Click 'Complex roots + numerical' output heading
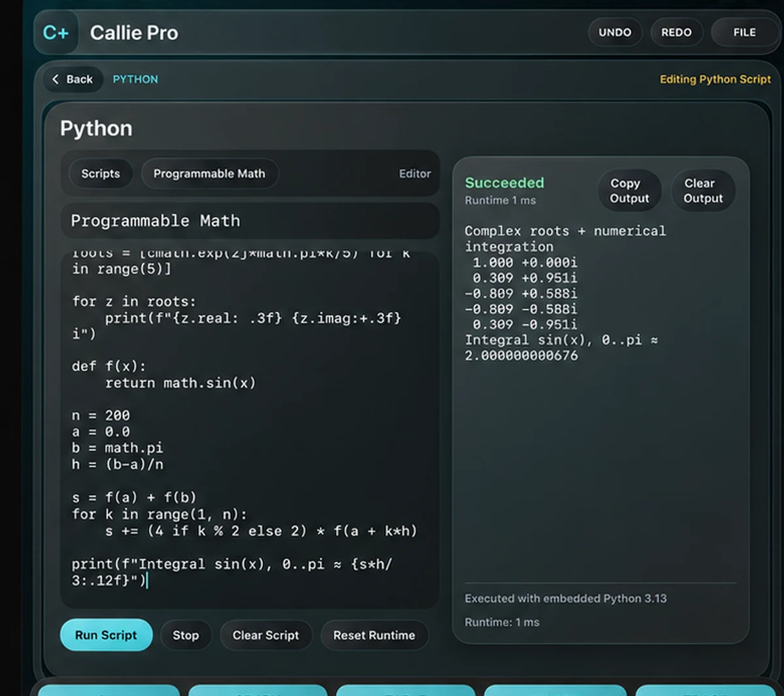 click(565, 231)
